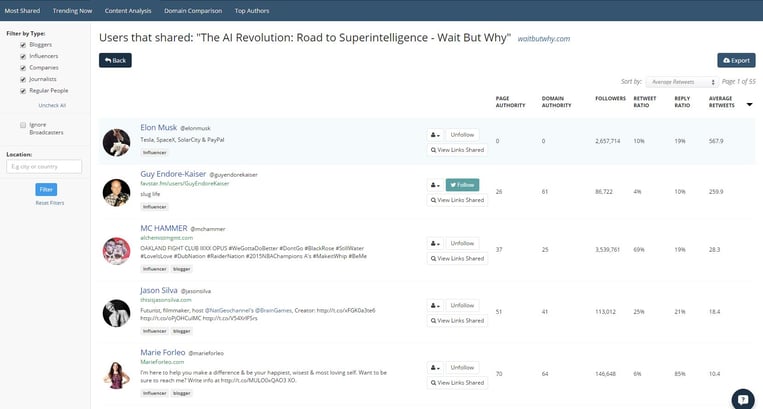Screen dimensions: 763x409
Task: Click the sort arrow next to Average Retweets
Action: [749, 105]
